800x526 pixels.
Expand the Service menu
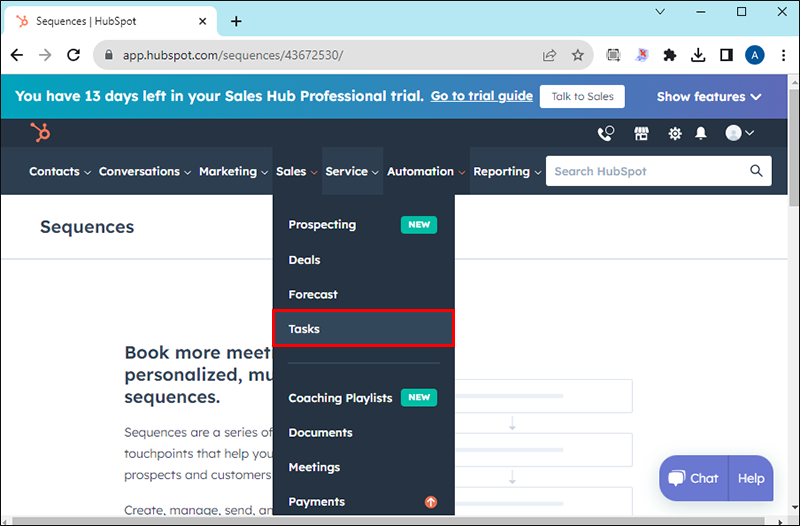pyautogui.click(x=352, y=171)
